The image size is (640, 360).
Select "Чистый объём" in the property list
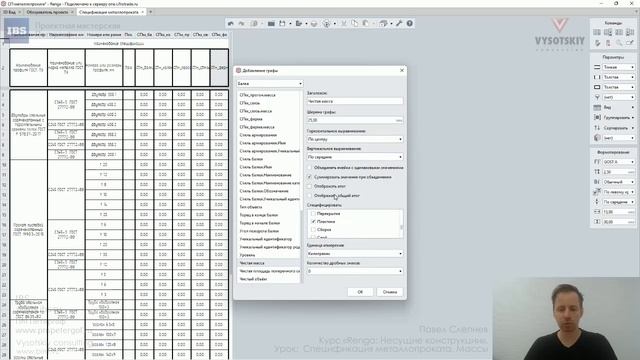coord(269,279)
